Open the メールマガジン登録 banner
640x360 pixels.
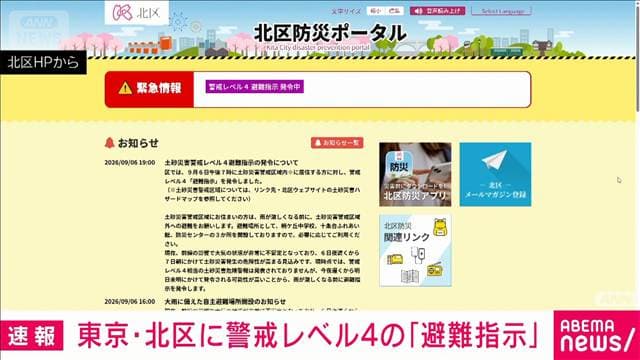click(496, 174)
